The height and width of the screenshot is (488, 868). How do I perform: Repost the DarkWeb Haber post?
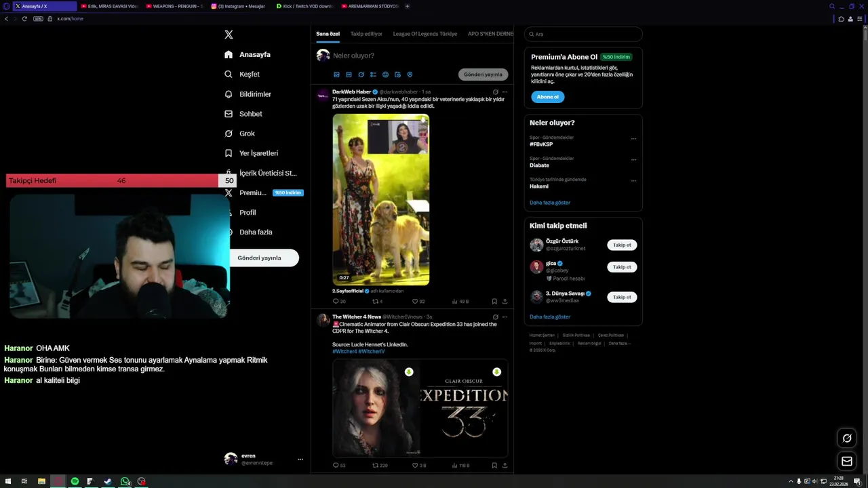coord(378,301)
